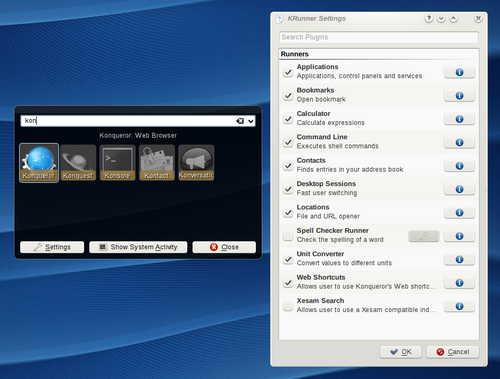This screenshot has width=500, height=379.
Task: Expand the KRunner command history dropdown
Action: coord(250,121)
